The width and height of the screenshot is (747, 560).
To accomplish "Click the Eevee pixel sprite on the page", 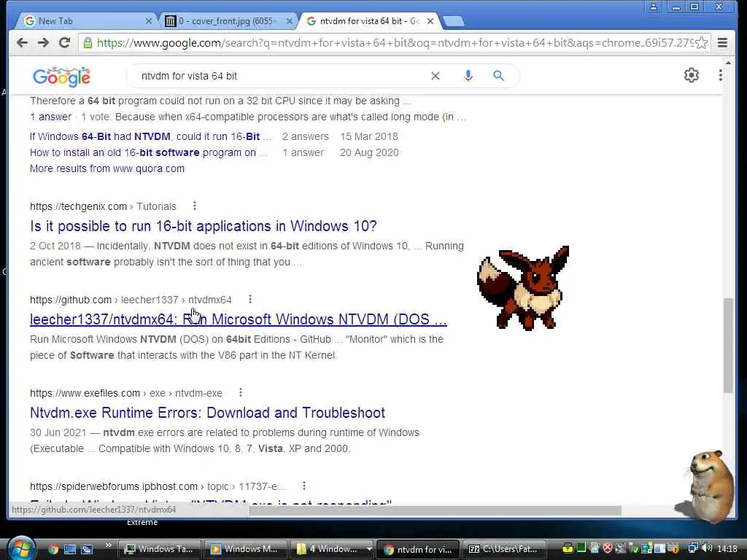I will pyautogui.click(x=523, y=287).
